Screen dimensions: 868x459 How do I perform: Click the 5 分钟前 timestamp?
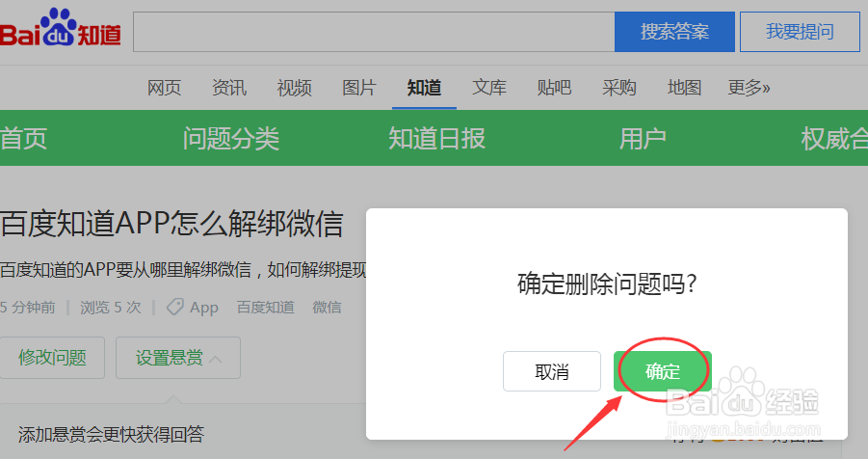tap(28, 307)
